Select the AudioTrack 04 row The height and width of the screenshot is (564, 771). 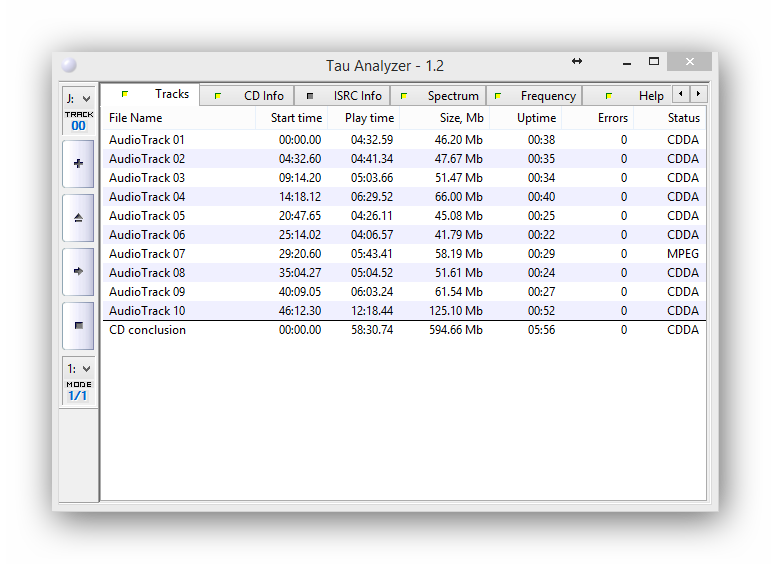point(404,197)
